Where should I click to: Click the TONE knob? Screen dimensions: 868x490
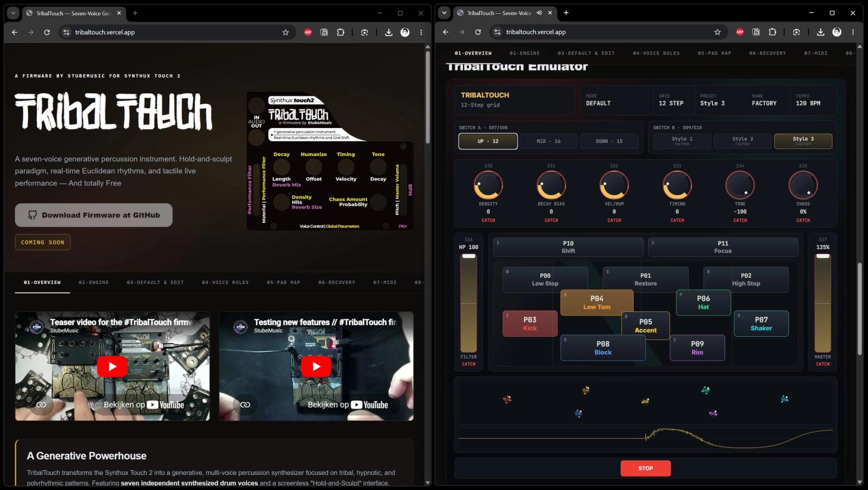point(740,185)
